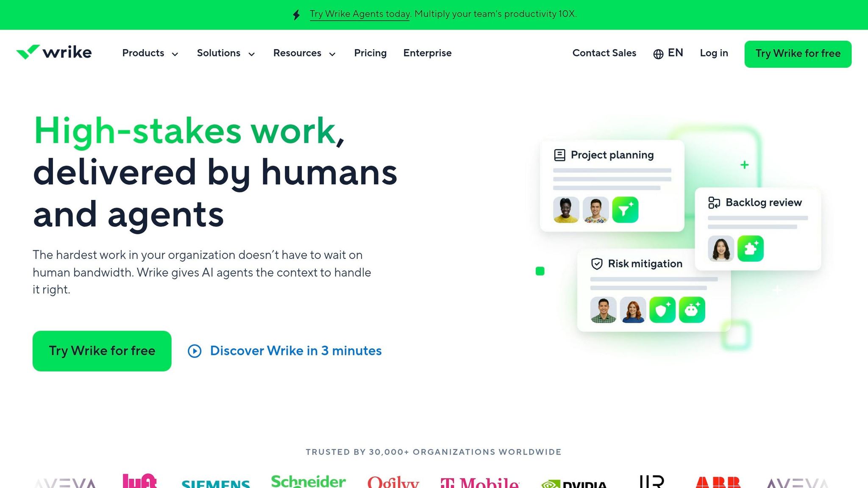Screen dimensions: 868x488
Task: Expand the Solutions menu
Action: (x=226, y=53)
